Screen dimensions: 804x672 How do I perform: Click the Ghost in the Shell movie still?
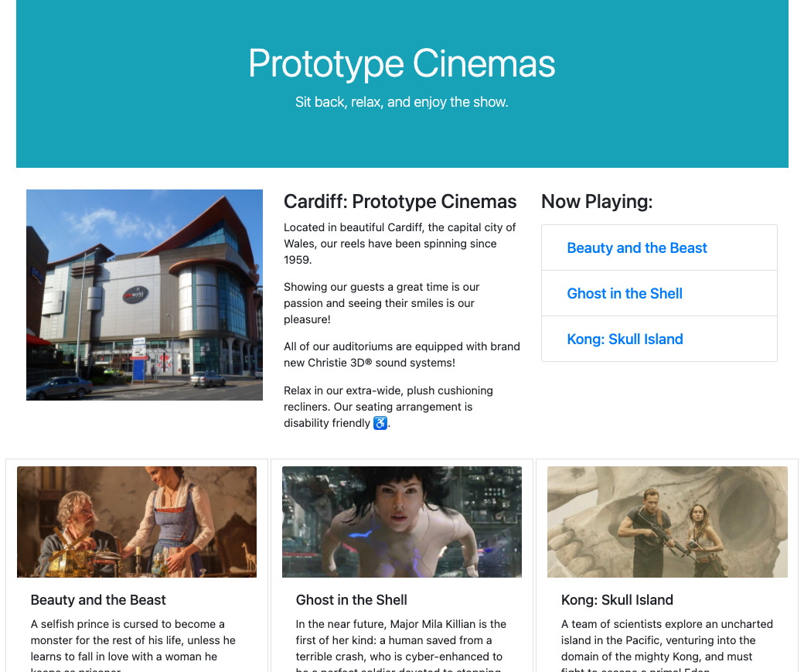402,522
